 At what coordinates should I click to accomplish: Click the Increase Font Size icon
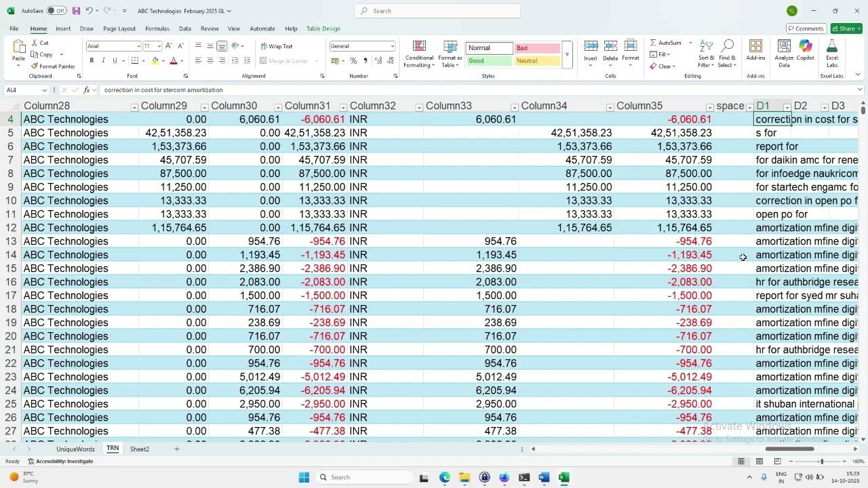tap(170, 46)
